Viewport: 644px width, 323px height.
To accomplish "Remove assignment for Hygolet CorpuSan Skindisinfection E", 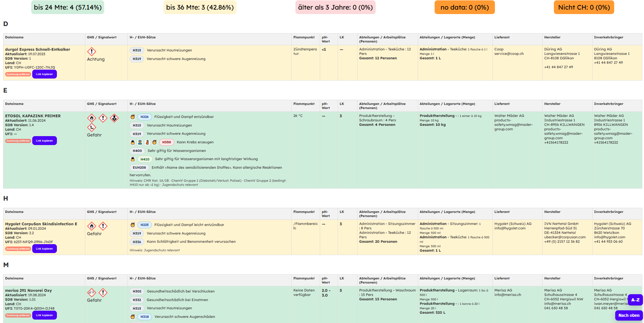I will [x=18, y=249].
